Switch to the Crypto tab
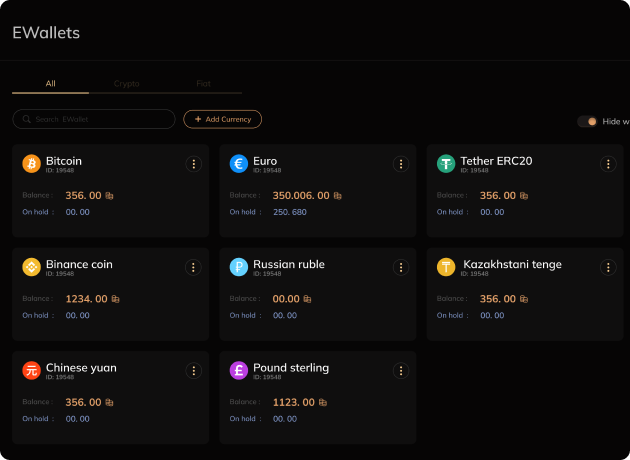The image size is (630, 460). (x=127, y=84)
